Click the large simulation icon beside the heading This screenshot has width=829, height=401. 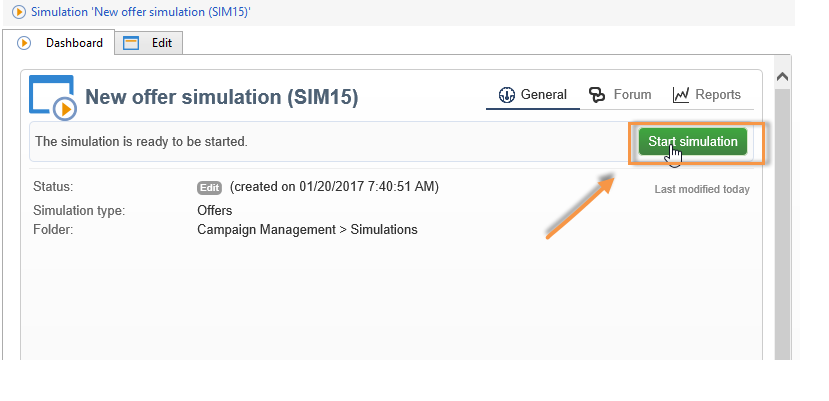pyautogui.click(x=52, y=97)
